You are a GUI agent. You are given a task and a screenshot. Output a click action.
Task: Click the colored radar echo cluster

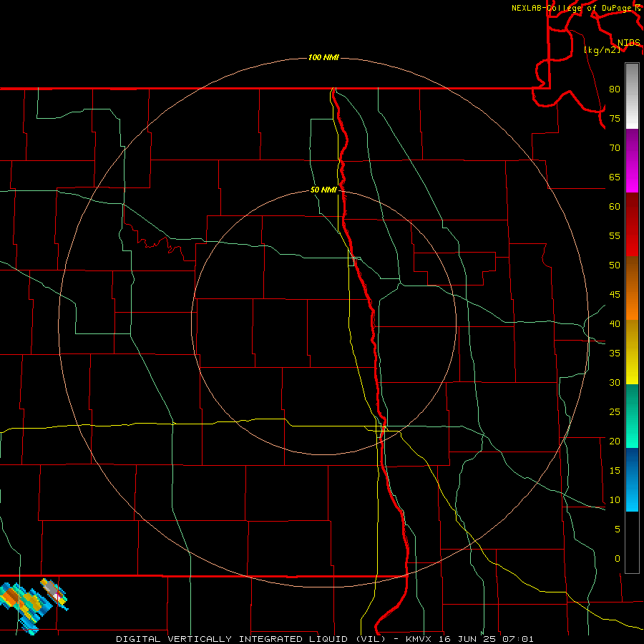tap(33, 606)
